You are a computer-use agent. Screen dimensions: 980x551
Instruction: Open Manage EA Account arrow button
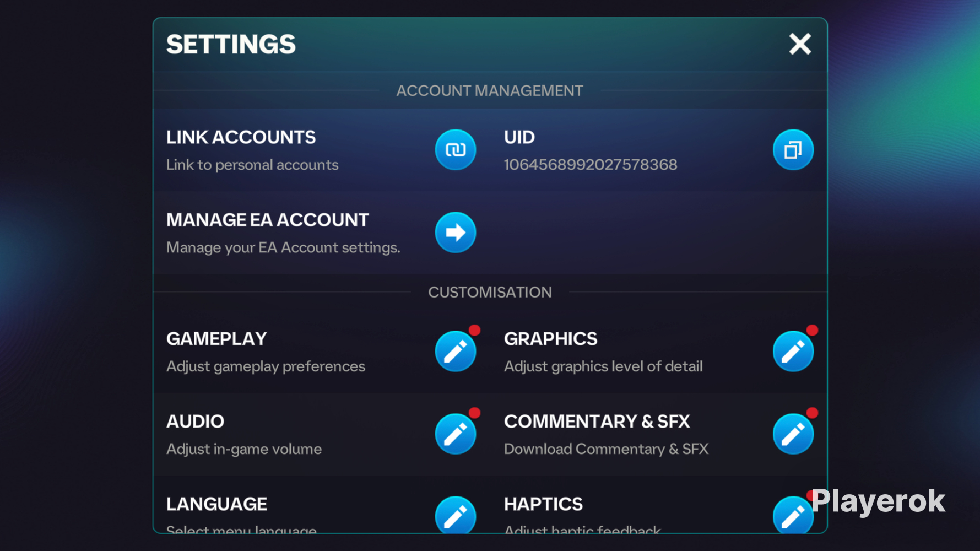pos(456,233)
